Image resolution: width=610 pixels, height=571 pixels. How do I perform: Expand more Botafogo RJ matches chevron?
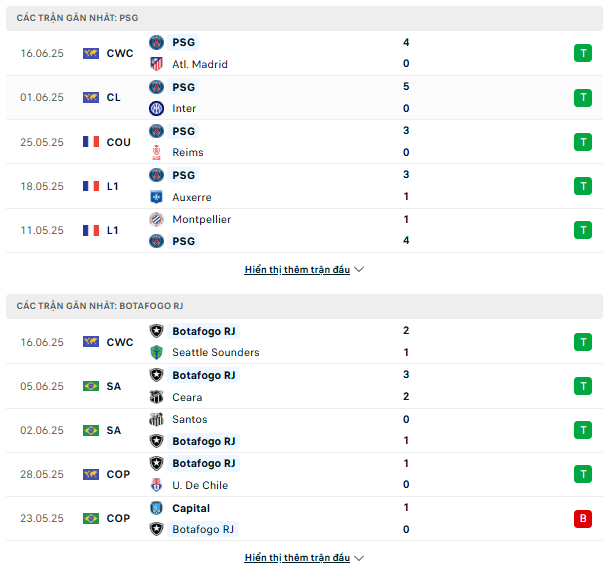tap(359, 558)
